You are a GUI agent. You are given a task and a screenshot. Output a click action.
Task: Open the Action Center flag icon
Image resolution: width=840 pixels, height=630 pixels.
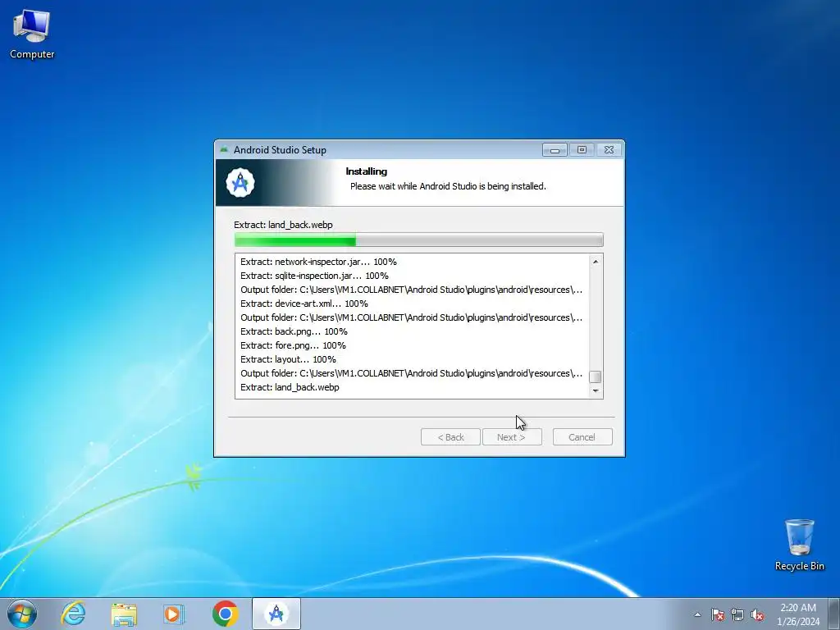[x=717, y=615]
